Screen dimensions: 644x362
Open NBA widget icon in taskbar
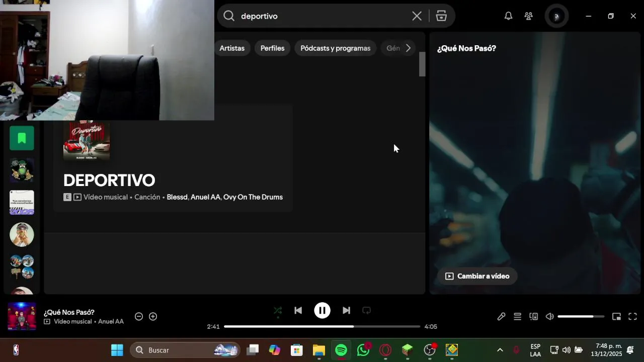click(x=16, y=350)
